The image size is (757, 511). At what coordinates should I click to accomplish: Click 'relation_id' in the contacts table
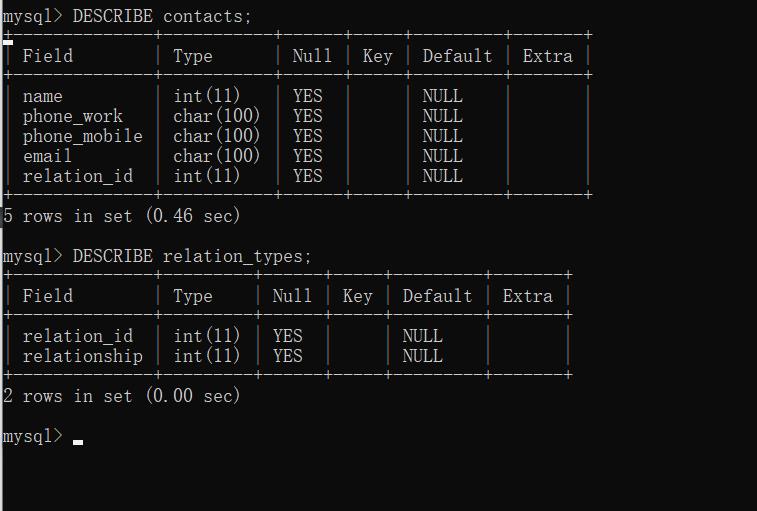coord(78,176)
